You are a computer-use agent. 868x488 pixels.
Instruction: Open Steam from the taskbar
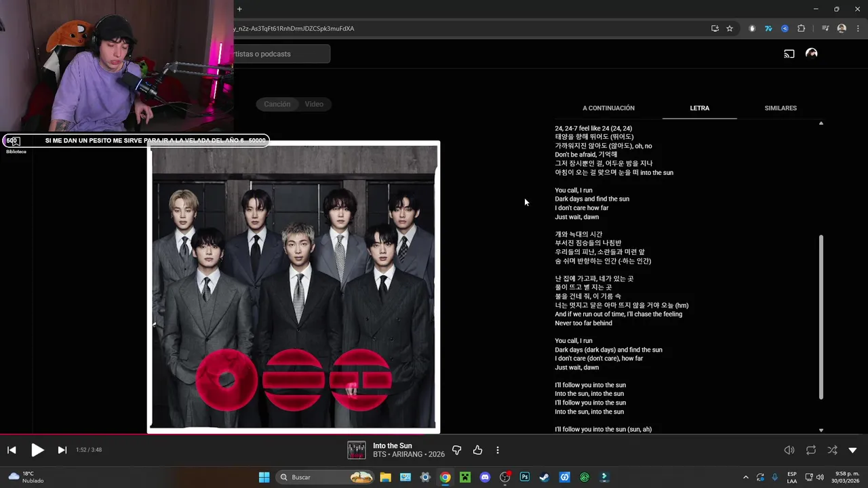545,477
